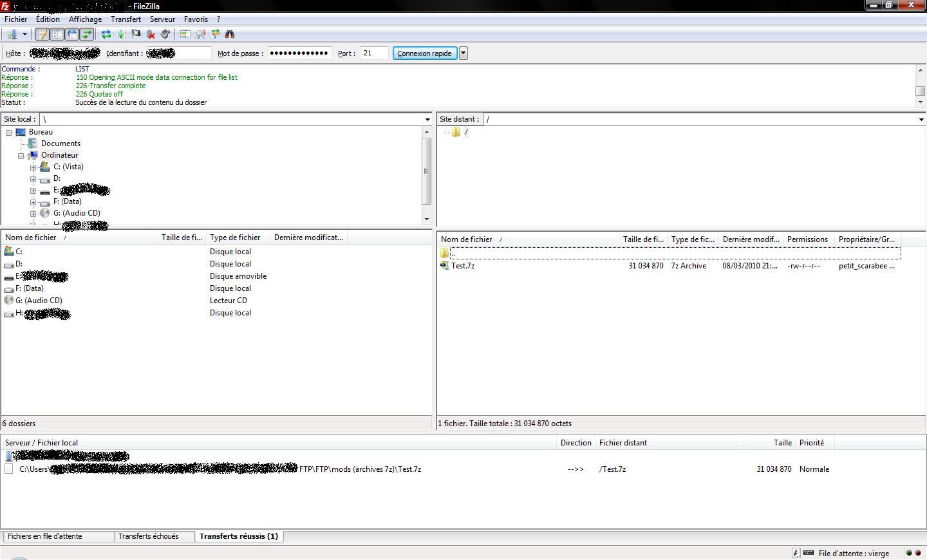Toggle the local directory tree display
Screen dimensions: 927x560
pyautogui.click(x=57, y=34)
